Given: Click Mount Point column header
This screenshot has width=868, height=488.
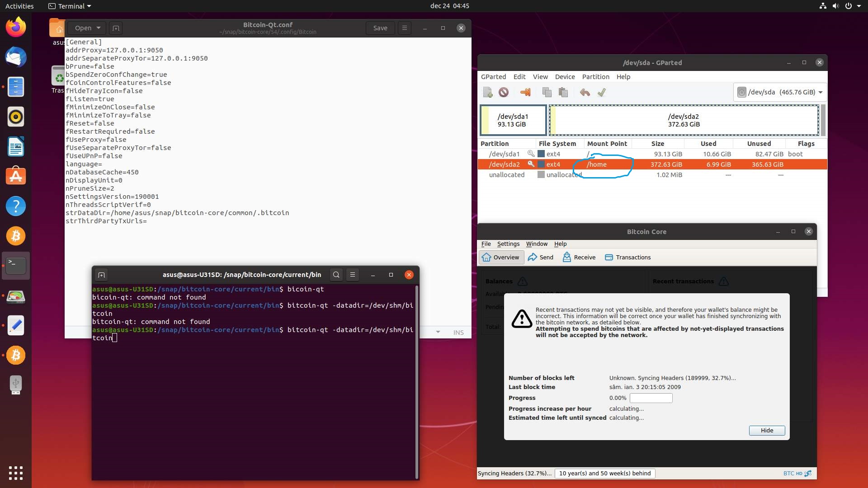Looking at the screenshot, I should (607, 144).
